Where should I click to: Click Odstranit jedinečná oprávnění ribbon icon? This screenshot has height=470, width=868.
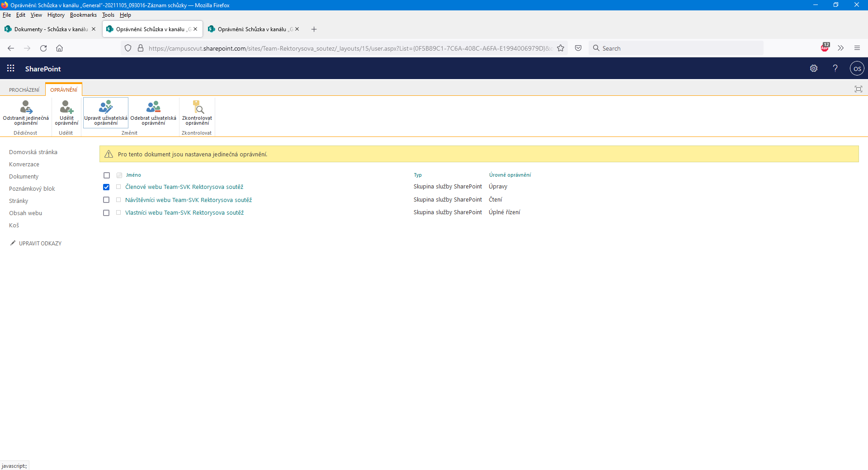[x=26, y=108]
